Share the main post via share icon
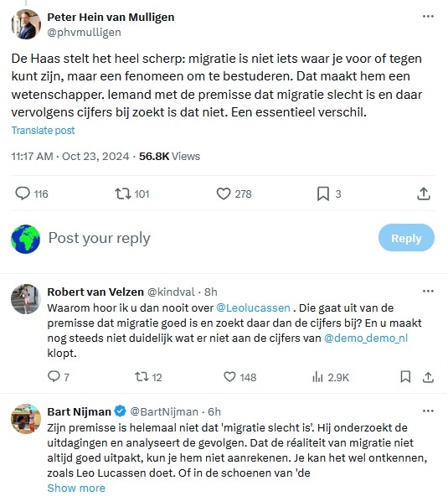The height and width of the screenshot is (496, 448). click(424, 194)
